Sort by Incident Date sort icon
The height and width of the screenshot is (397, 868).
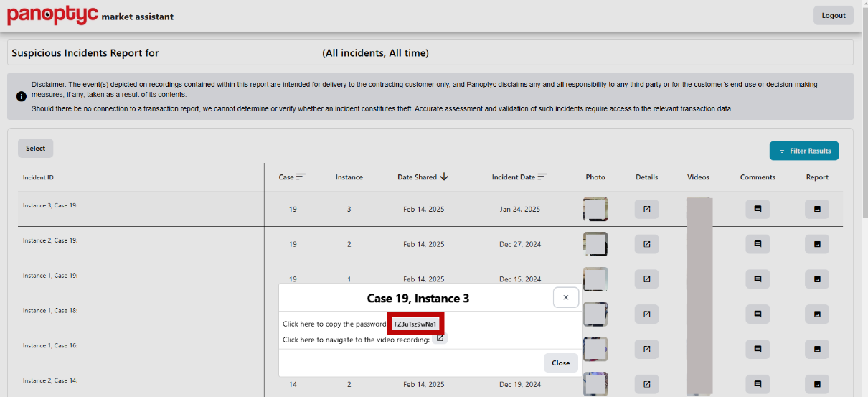click(x=542, y=177)
